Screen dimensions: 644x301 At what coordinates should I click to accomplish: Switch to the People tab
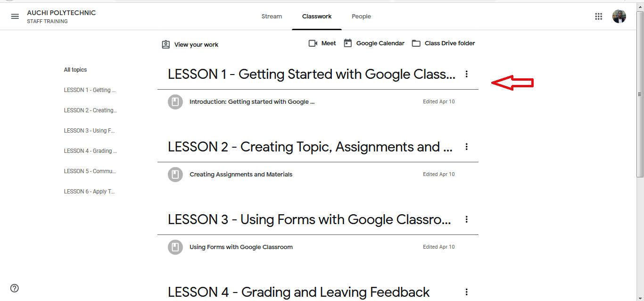pos(361,17)
